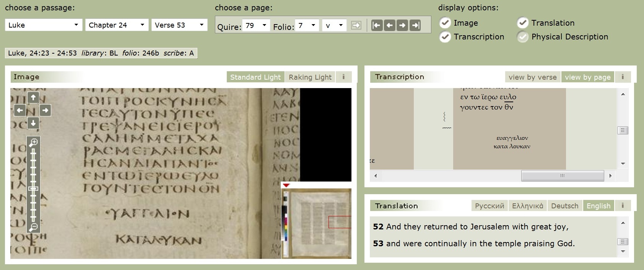This screenshot has width=644, height=270.
Task: Jump to the last page
Action: (x=415, y=25)
